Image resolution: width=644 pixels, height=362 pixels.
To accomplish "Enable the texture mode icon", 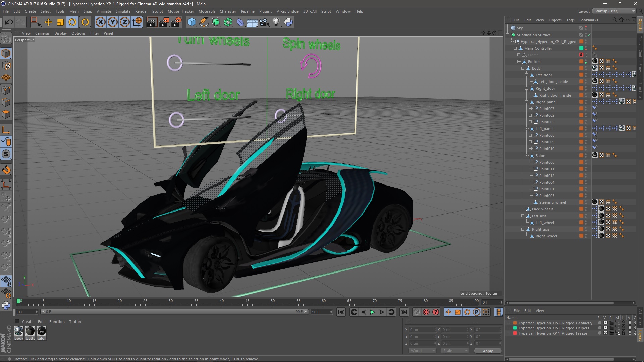I will [x=6, y=66].
